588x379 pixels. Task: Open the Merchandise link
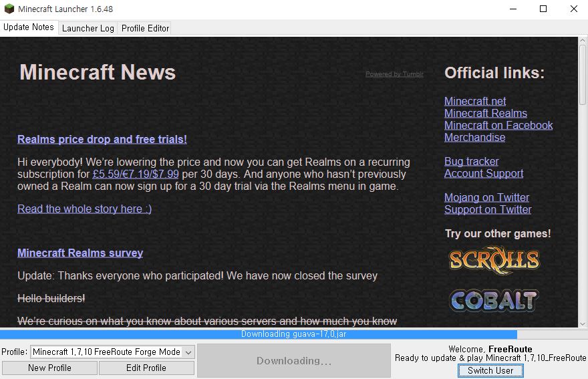(x=475, y=137)
